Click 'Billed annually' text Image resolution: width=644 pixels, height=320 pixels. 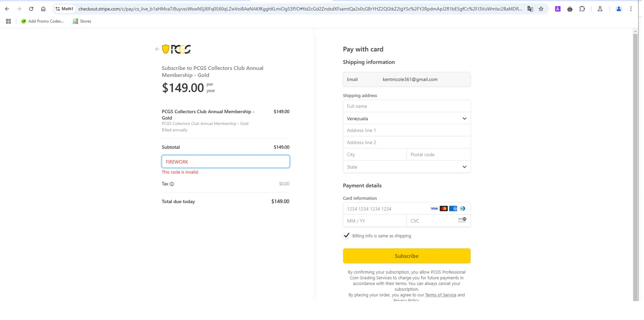(x=175, y=130)
